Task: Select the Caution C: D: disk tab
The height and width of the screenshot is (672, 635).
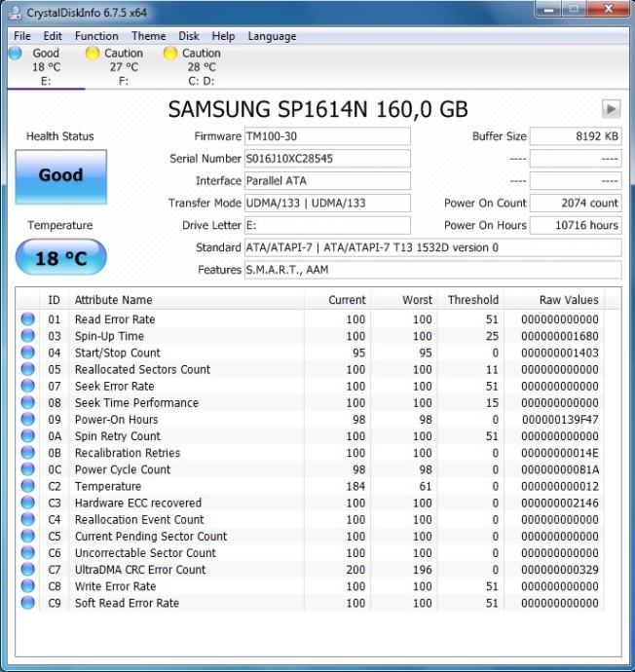Action: (x=201, y=66)
